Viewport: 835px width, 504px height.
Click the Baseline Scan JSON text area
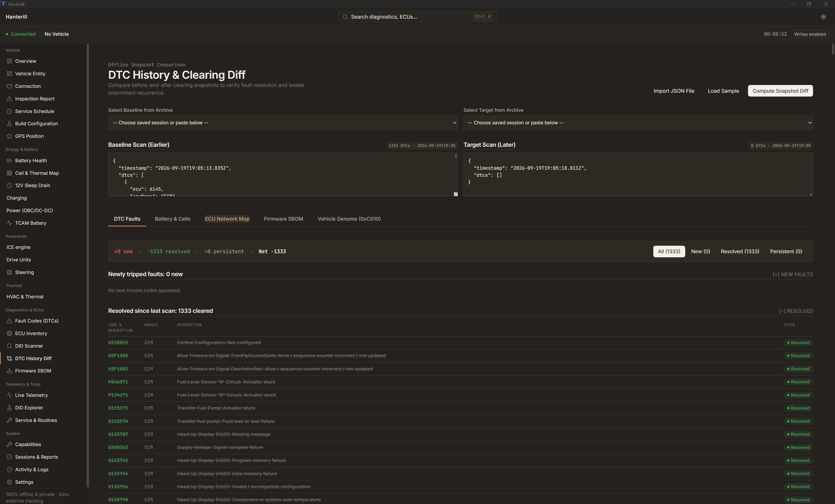[x=283, y=175]
